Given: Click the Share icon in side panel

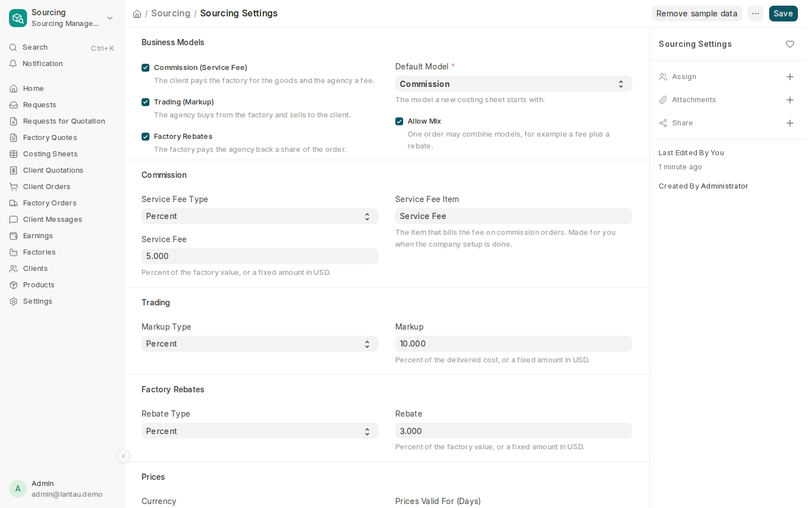Looking at the screenshot, I should 663,123.
